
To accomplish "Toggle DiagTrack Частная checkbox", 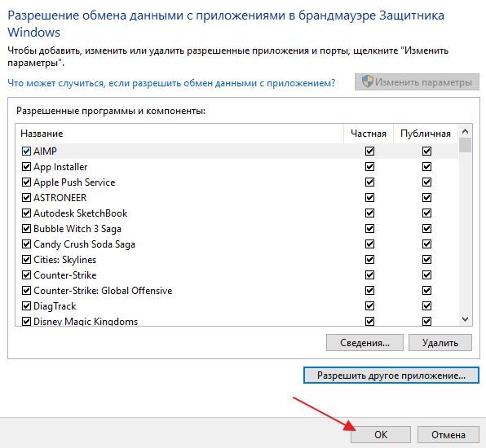I will (369, 306).
